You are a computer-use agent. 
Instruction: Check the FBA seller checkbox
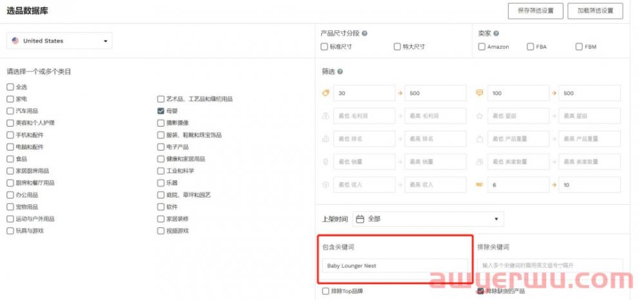pyautogui.click(x=530, y=47)
